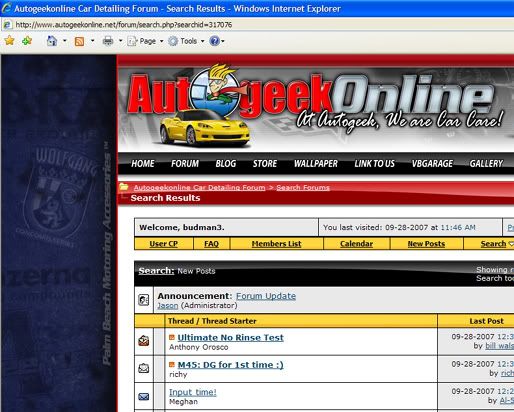Open LINK TO US in navigation

coord(374,164)
